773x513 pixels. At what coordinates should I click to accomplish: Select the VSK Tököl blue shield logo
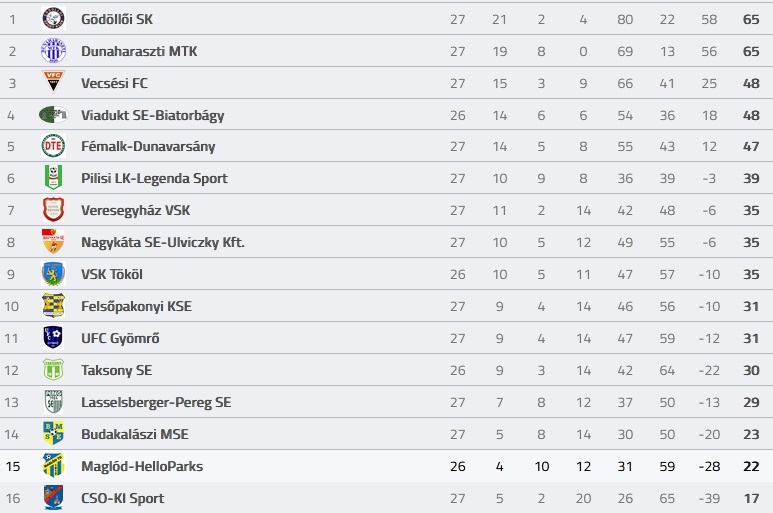point(53,274)
